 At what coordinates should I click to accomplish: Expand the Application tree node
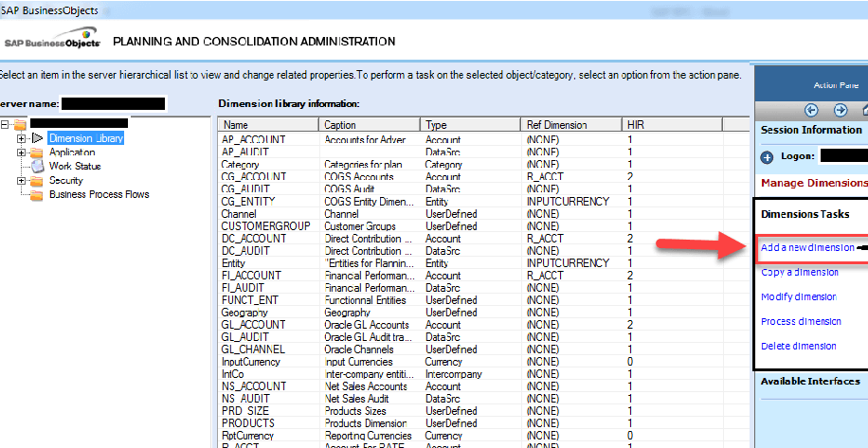[x=21, y=152]
